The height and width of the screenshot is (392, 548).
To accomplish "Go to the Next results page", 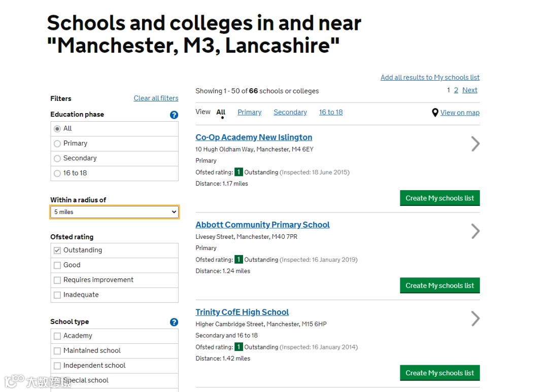I will [x=469, y=90].
